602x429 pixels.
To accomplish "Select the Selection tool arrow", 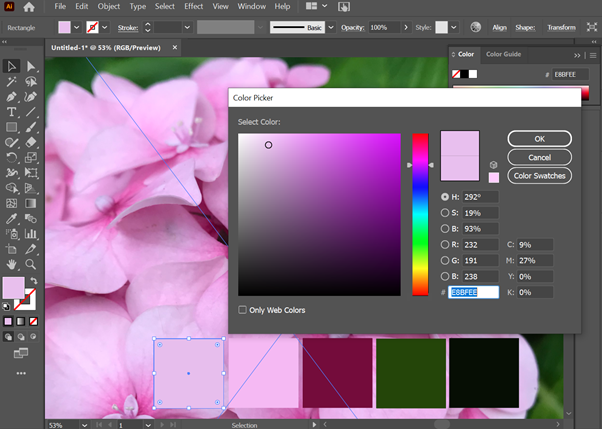I will (12, 66).
